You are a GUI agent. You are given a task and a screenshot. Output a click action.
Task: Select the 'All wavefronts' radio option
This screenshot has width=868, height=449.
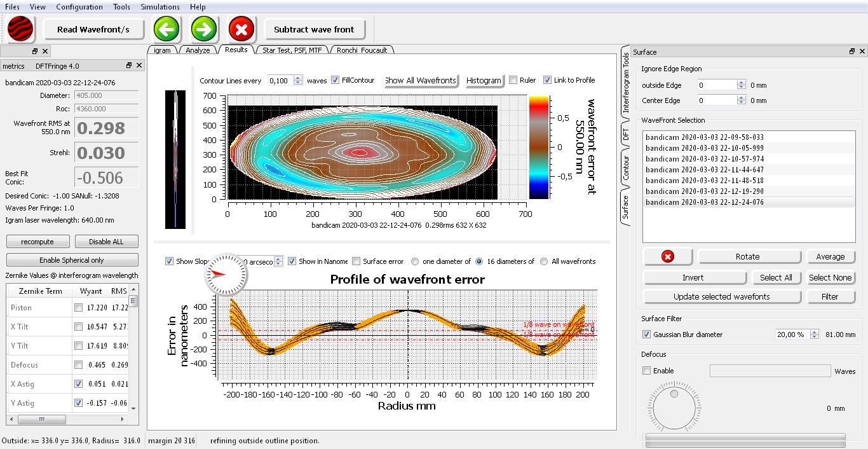pyautogui.click(x=544, y=261)
